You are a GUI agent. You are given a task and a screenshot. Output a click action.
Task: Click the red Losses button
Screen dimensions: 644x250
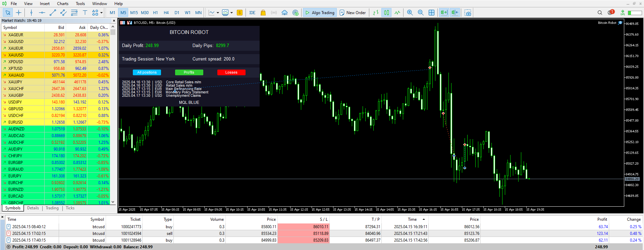(x=231, y=72)
